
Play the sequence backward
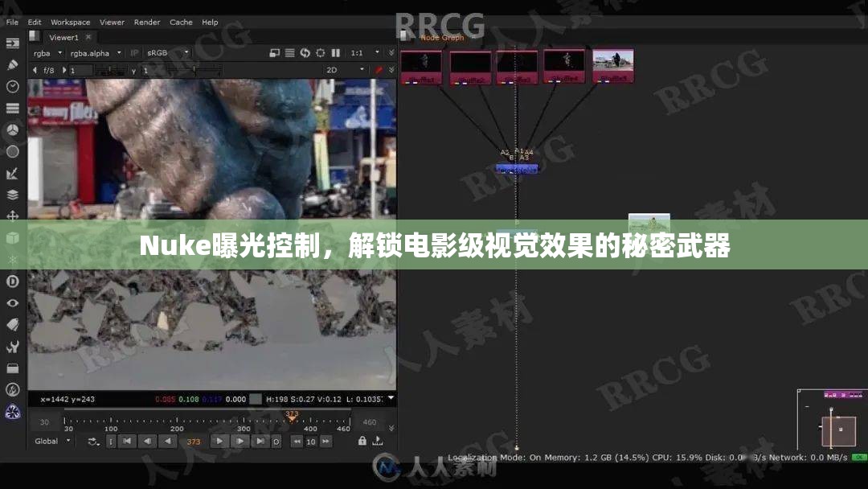pos(168,442)
